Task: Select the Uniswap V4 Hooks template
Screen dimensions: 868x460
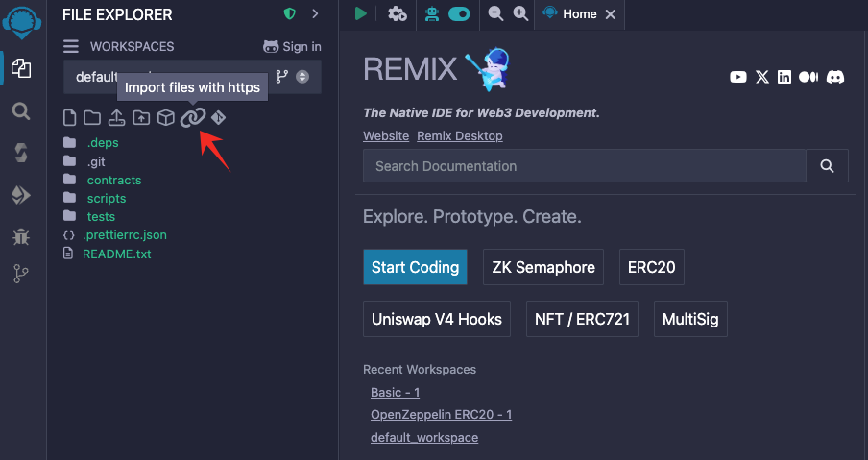Action: (x=437, y=319)
